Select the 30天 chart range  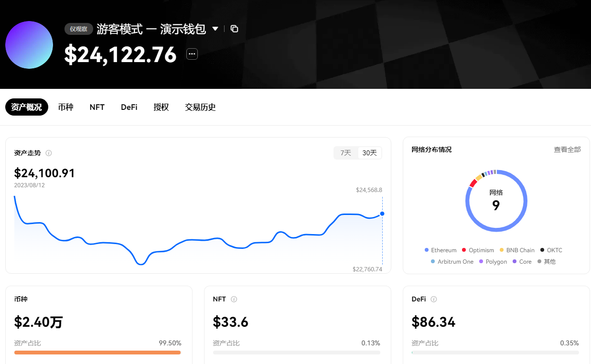(x=370, y=153)
